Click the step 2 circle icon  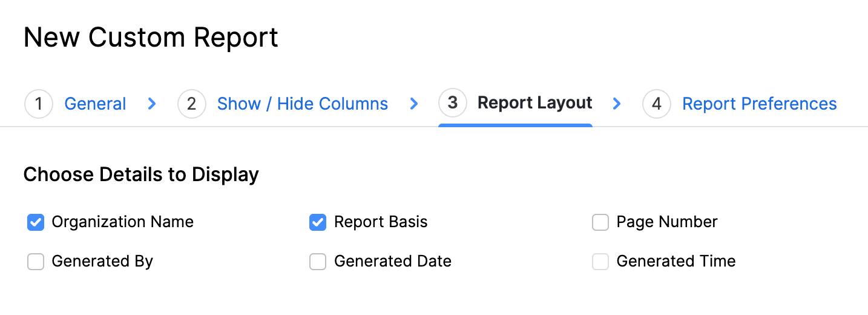point(191,104)
